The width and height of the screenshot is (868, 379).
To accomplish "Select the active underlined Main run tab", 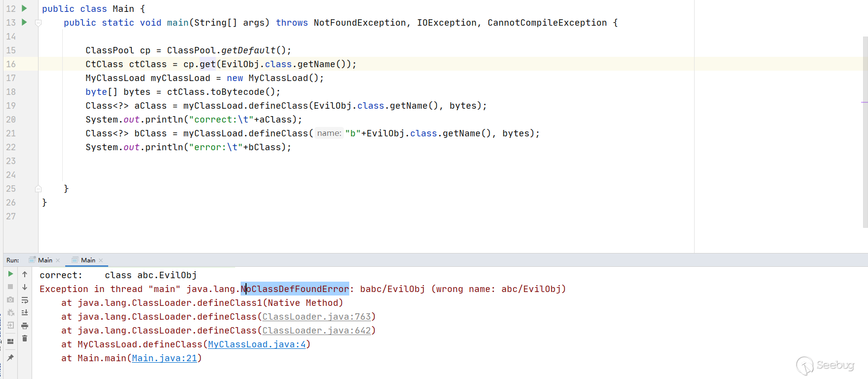I will point(88,260).
